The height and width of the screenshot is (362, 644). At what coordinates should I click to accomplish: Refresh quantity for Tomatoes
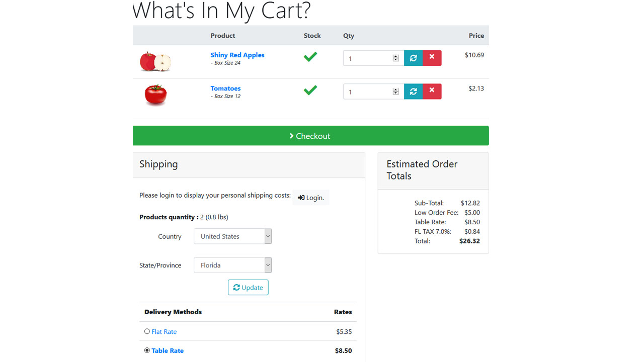click(413, 92)
